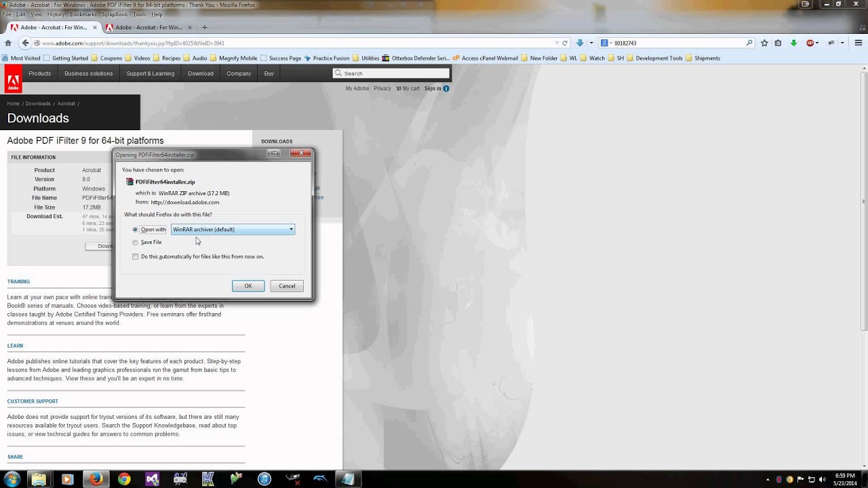868x488 pixels.
Task: Open the Access cPanel Webmail bookmark
Action: (486, 58)
